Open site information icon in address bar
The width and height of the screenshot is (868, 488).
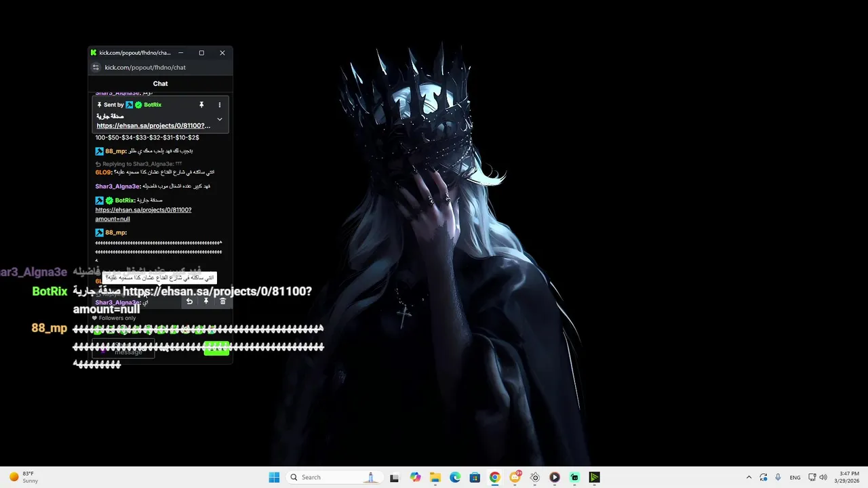tap(96, 67)
